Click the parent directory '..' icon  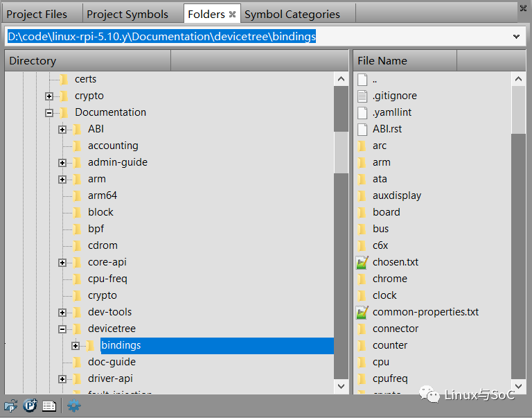pos(362,80)
